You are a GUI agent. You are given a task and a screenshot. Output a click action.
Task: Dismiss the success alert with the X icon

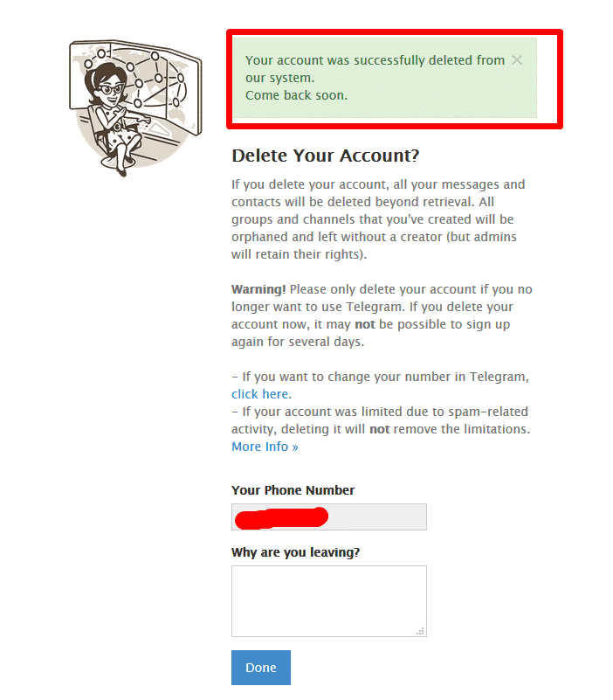(x=517, y=59)
